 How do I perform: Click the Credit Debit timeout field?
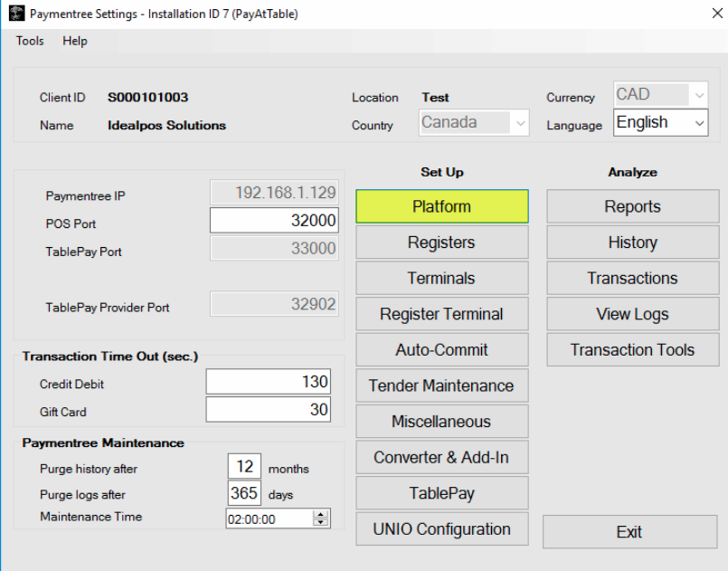pos(269,382)
